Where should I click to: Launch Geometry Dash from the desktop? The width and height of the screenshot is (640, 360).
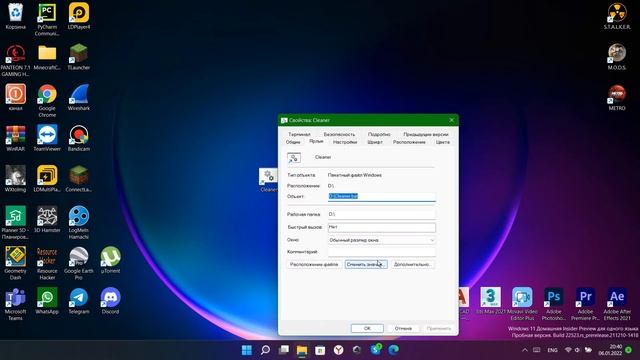tap(16, 263)
